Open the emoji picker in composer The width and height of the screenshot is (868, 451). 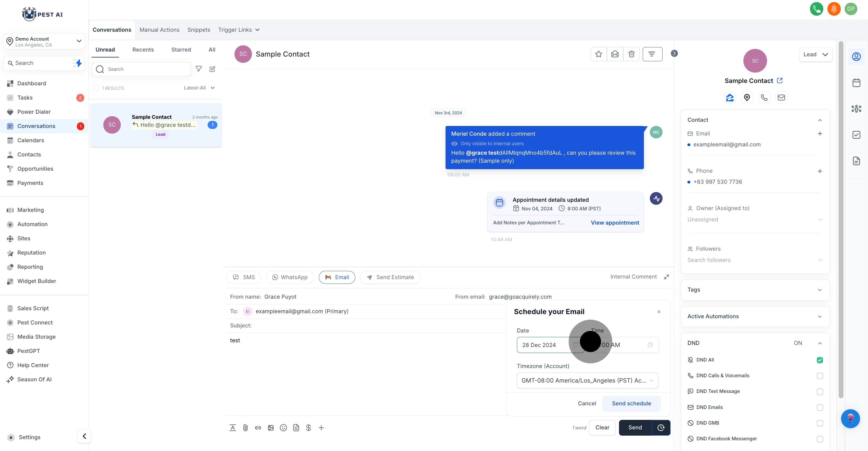(x=283, y=427)
